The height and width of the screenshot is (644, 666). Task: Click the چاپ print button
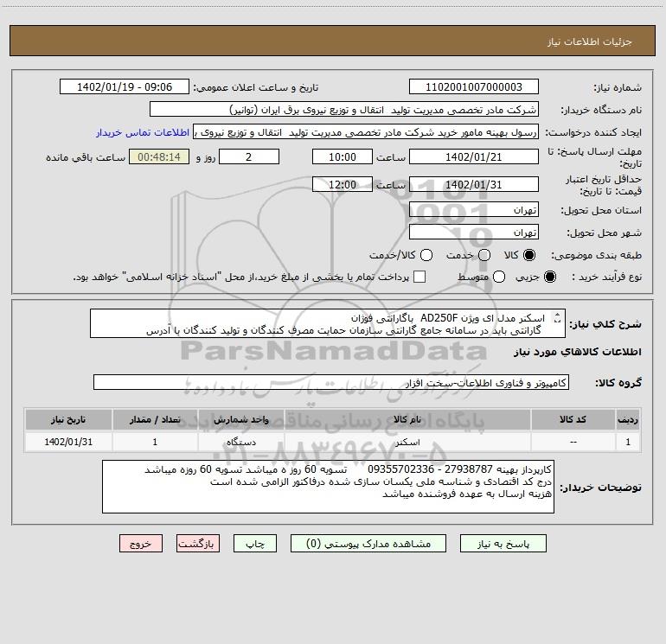255,544
